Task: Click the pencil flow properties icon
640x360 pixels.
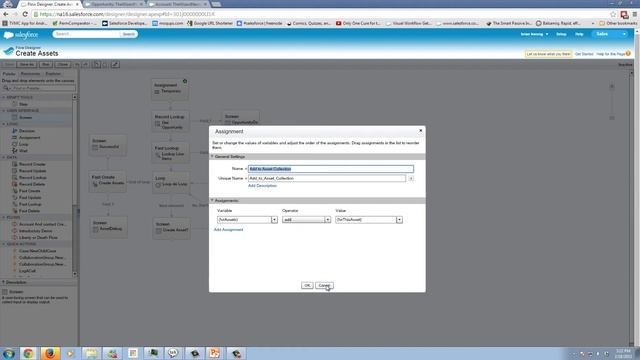Action: [x=116, y=64]
